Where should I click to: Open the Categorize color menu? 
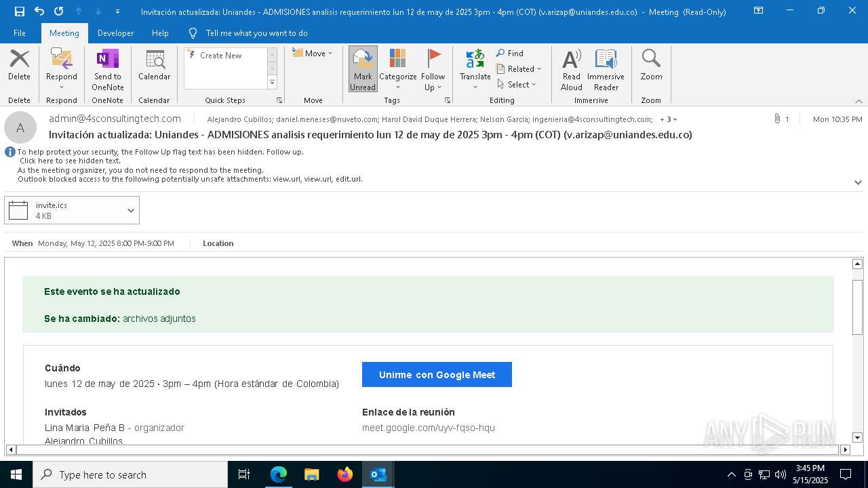click(x=398, y=69)
